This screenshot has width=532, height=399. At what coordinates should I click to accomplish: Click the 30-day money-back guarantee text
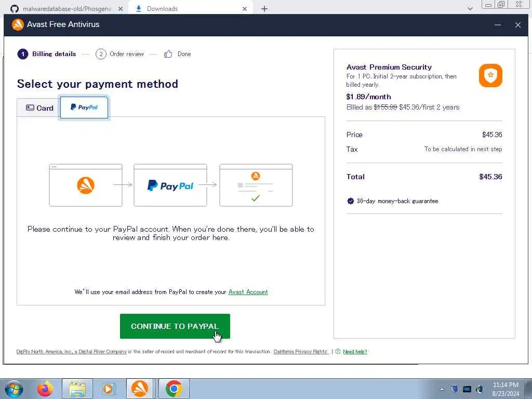pyautogui.click(x=397, y=201)
